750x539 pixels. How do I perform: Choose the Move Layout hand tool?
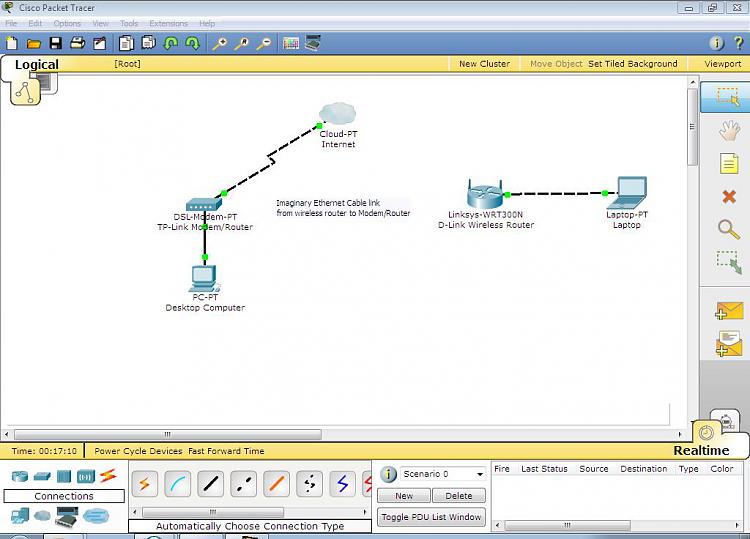(x=728, y=130)
